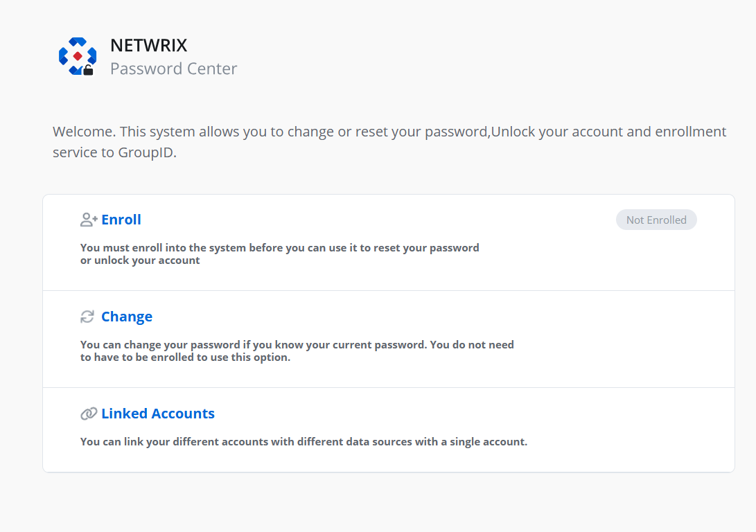The height and width of the screenshot is (532, 756).
Task: Open the Change password link
Action: [127, 317]
